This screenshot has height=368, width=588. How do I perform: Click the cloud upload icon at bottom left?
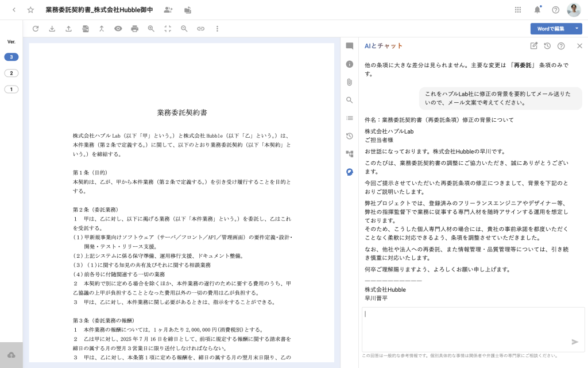coord(11,355)
